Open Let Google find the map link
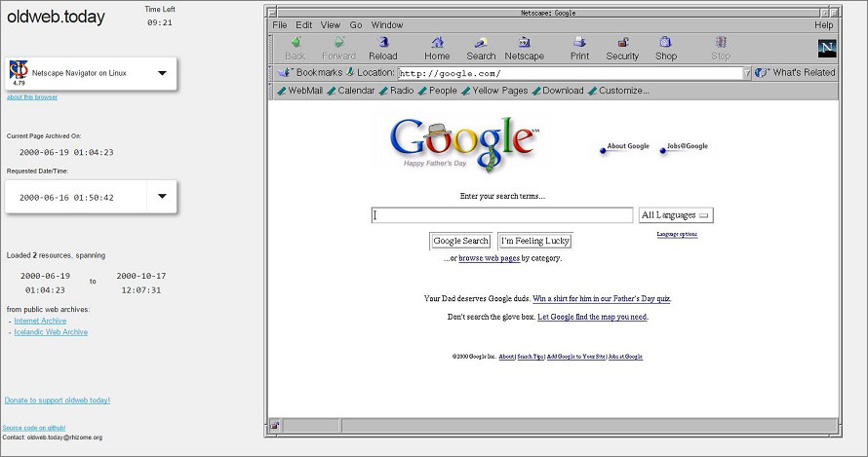The height and width of the screenshot is (457, 868). pyautogui.click(x=592, y=317)
